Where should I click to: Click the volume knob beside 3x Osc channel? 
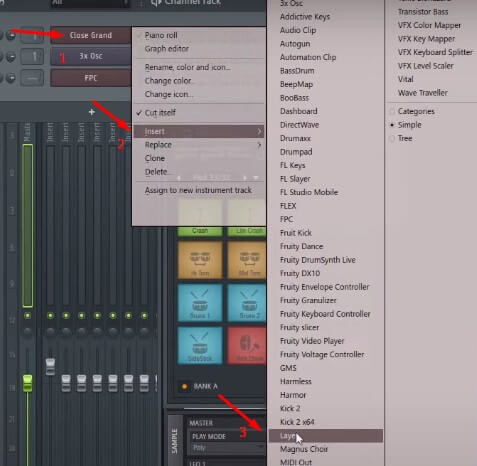coord(11,57)
